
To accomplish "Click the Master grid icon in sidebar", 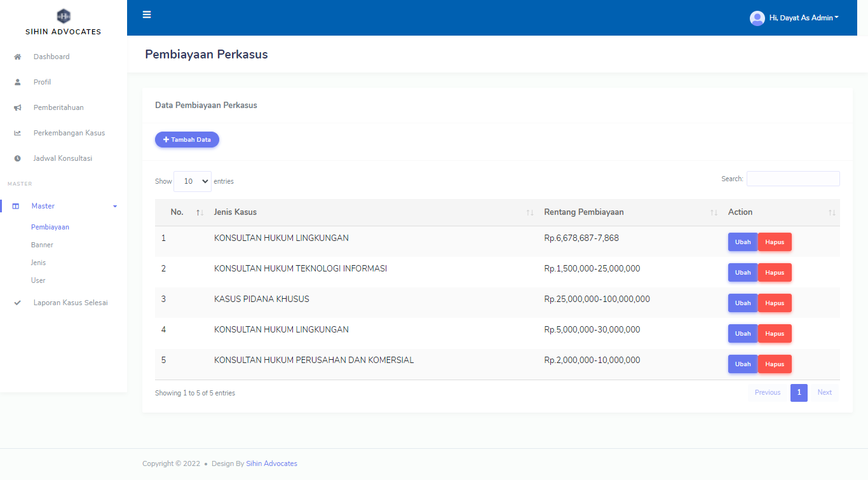I will 17,205.
